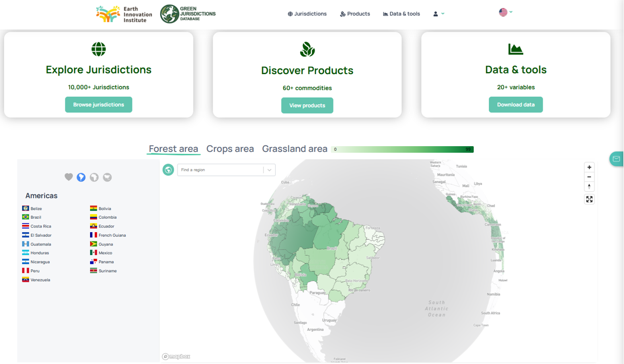Click the green forest coverage legend bar

[403, 149]
